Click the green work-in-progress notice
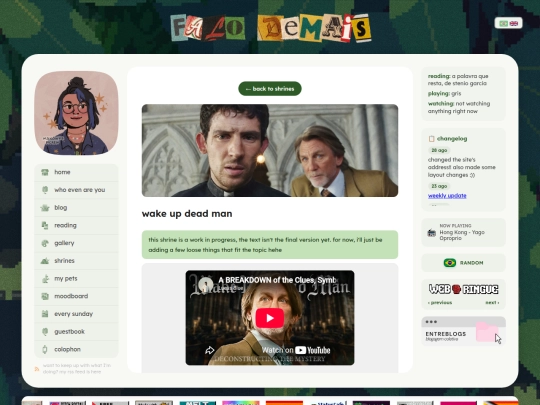Screen dimensions: 540x405 point(270,245)
